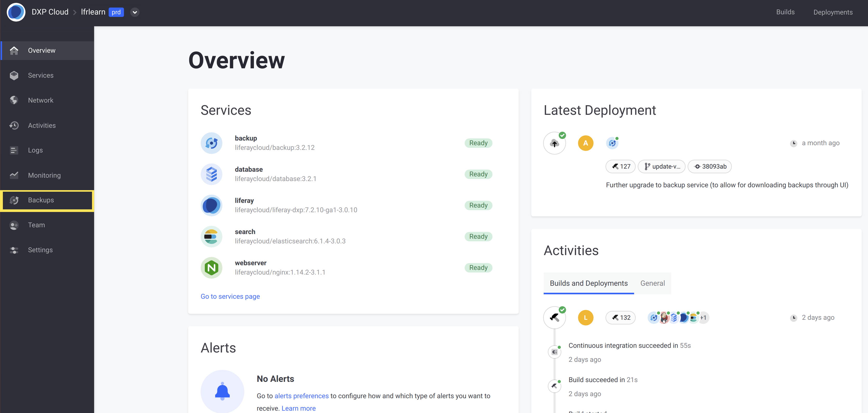Viewport: 868px width, 413px height.
Task: Click the backup service status icon
Action: 477,143
